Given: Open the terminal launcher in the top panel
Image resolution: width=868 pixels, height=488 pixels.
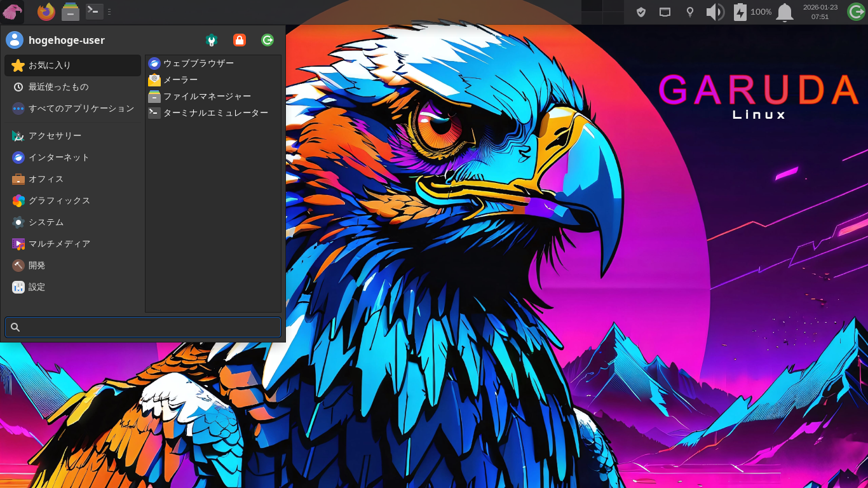Looking at the screenshot, I should click(x=95, y=11).
